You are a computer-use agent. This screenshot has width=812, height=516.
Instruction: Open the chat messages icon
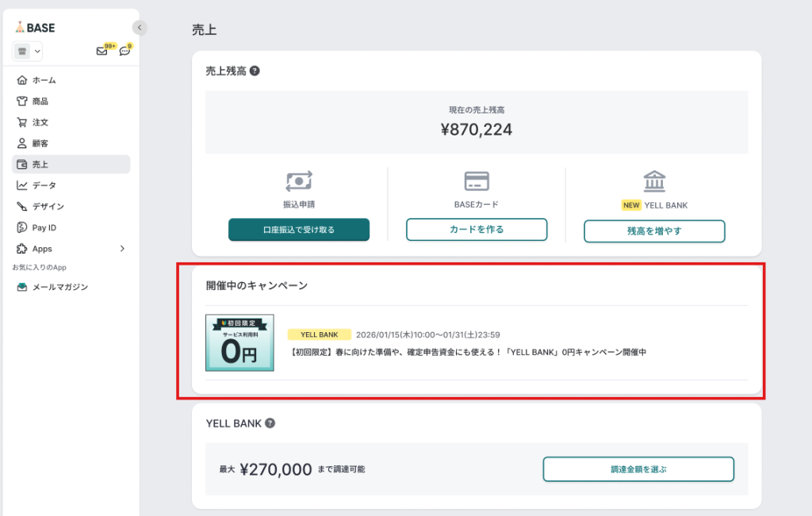coord(124,52)
